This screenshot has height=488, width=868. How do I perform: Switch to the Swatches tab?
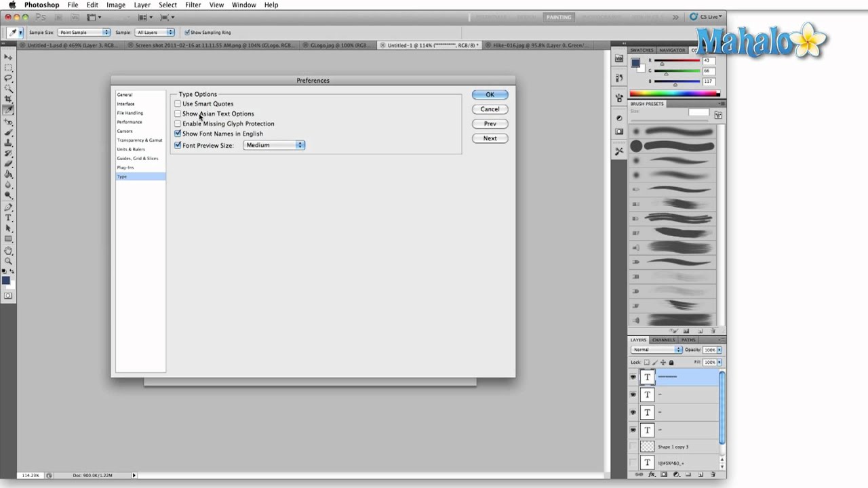coord(642,50)
